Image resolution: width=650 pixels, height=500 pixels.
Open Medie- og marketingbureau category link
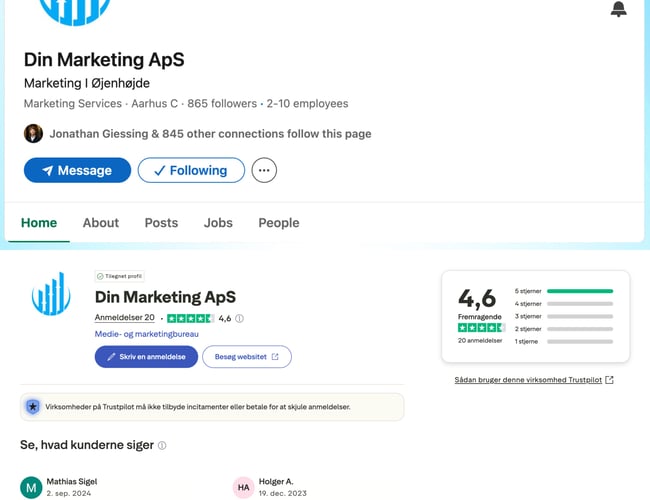pos(146,334)
